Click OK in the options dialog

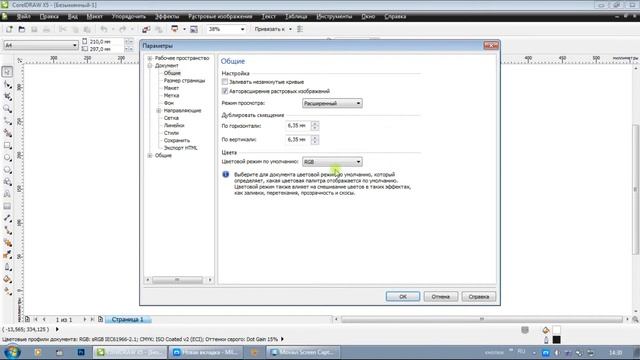403,297
